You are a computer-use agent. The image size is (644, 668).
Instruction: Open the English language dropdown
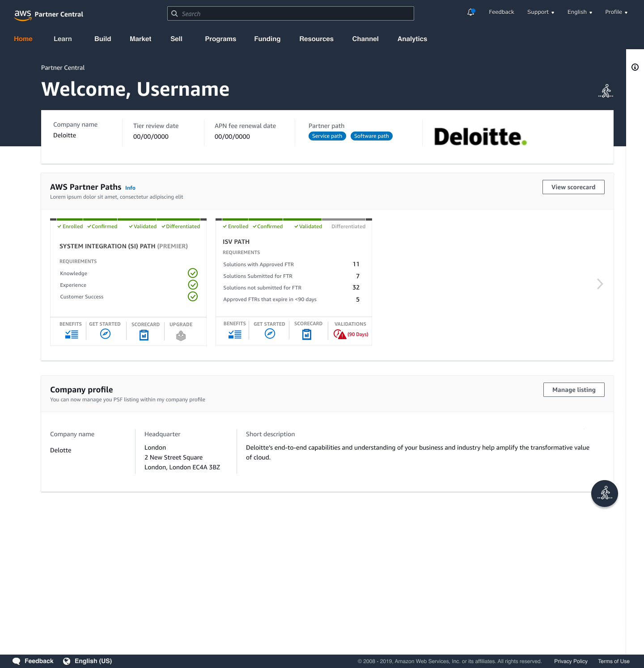[x=580, y=12]
